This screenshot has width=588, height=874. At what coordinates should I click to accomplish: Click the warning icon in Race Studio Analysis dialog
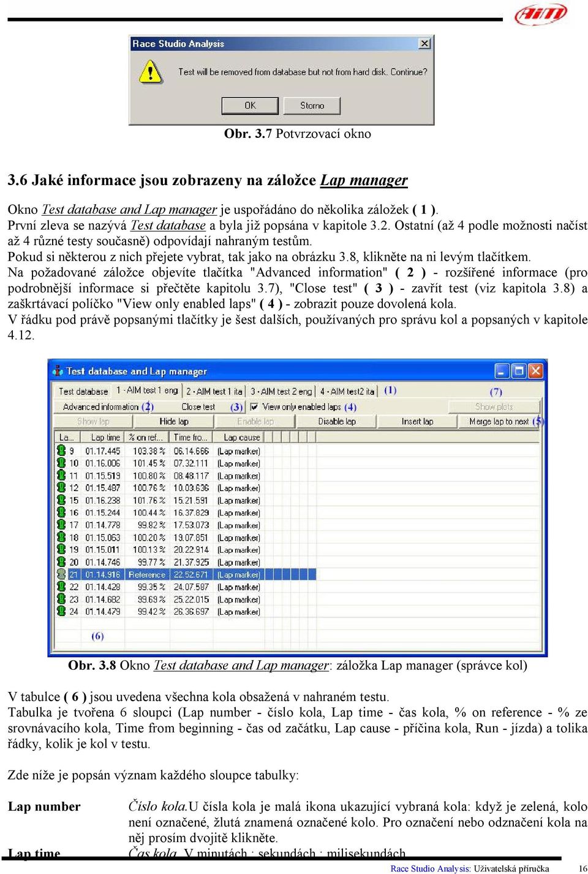(150, 71)
